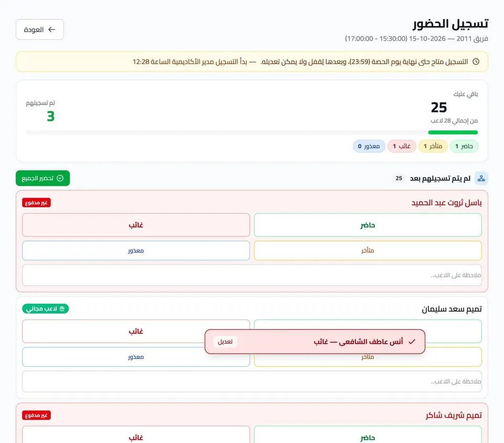Screen dimensions: 504x443
Task: Click the label تم تسجيلهم
Action: coord(40,103)
